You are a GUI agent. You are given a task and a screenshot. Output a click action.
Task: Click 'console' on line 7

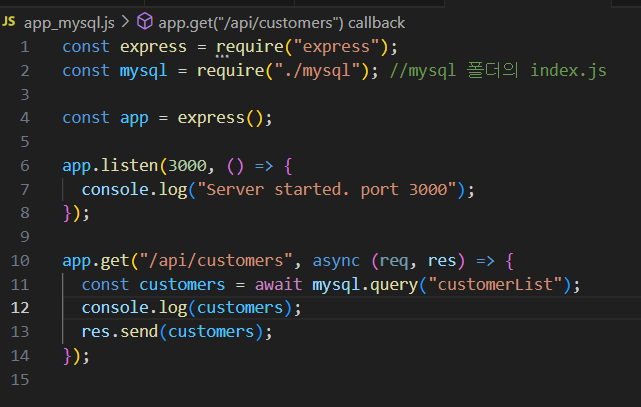(115, 190)
